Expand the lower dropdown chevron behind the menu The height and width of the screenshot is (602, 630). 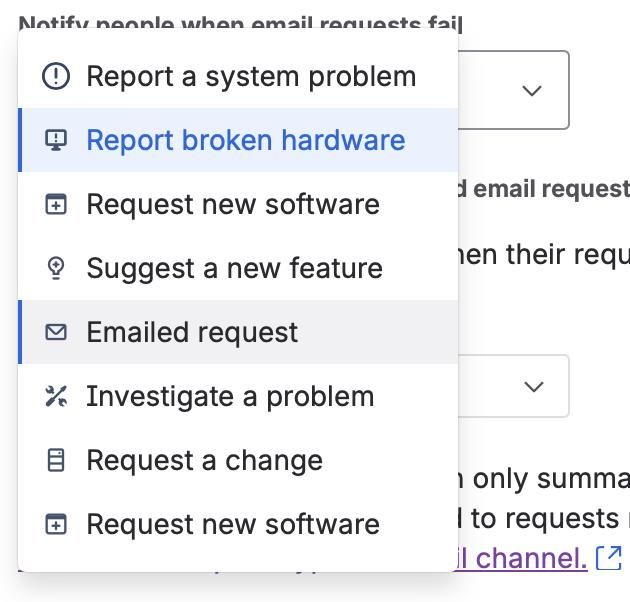pyautogui.click(x=534, y=386)
